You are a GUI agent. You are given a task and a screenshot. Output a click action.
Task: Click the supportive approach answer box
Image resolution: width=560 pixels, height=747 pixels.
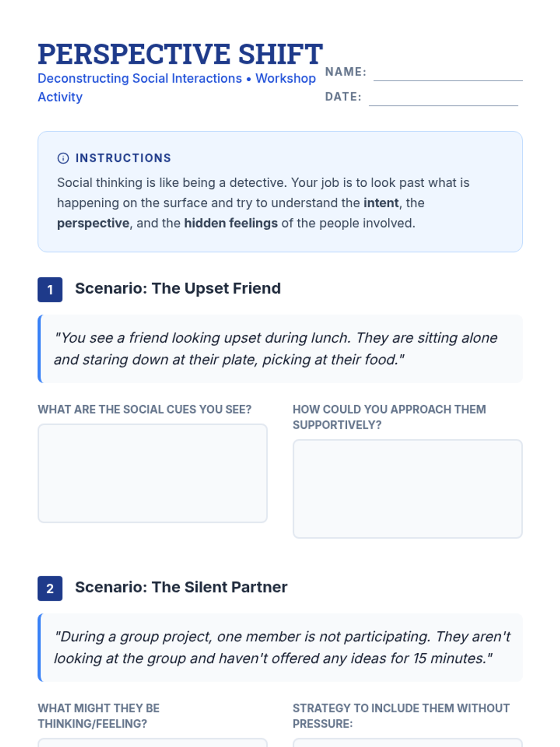point(407,488)
